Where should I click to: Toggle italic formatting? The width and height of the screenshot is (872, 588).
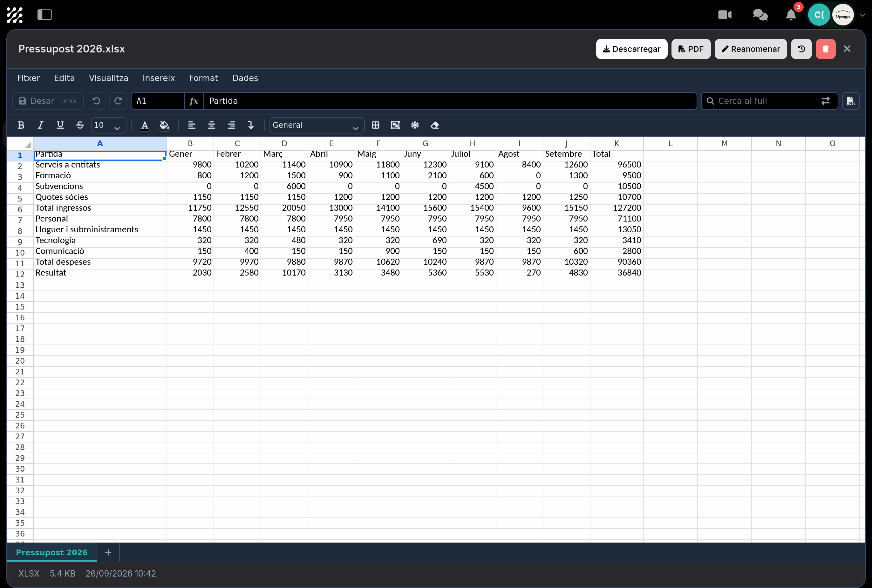click(40, 125)
